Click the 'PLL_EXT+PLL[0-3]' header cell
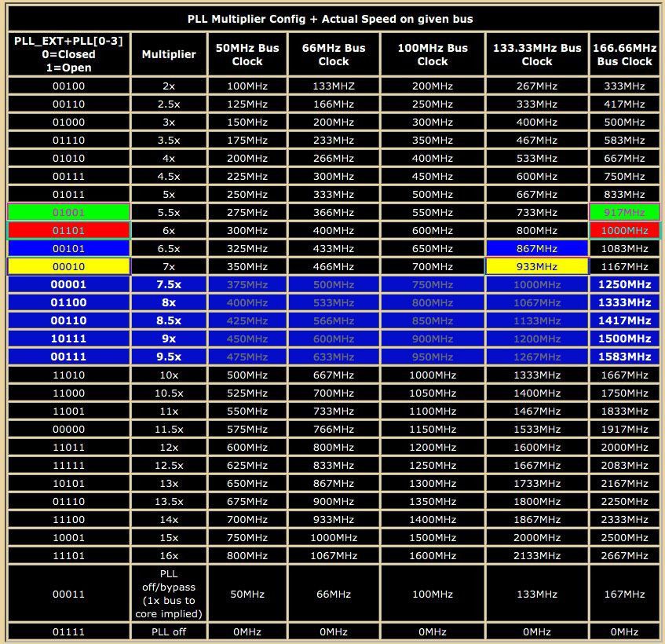 pyautogui.click(x=69, y=54)
